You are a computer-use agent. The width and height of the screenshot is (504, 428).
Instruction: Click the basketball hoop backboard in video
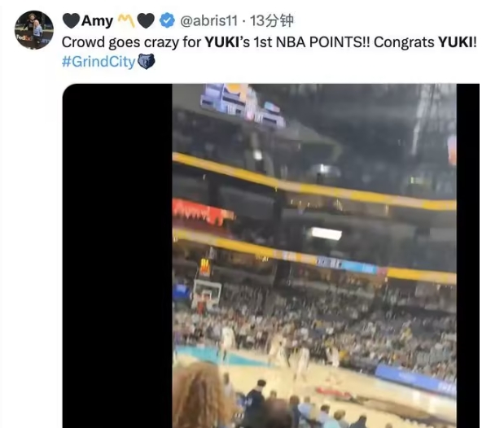click(207, 294)
